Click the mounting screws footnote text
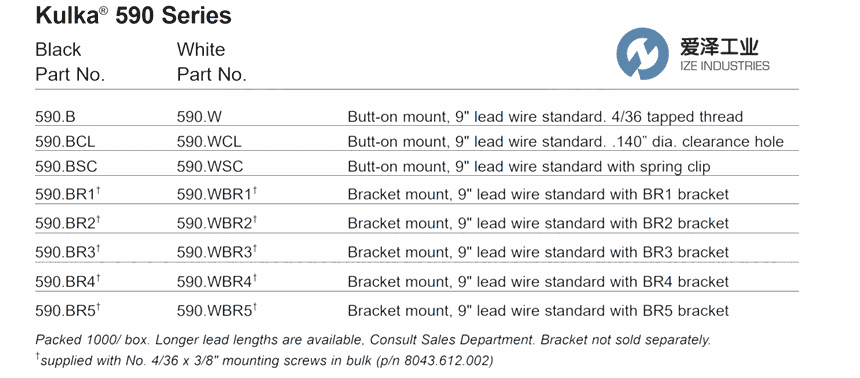Viewport: 860px width, 378px height. (x=264, y=360)
